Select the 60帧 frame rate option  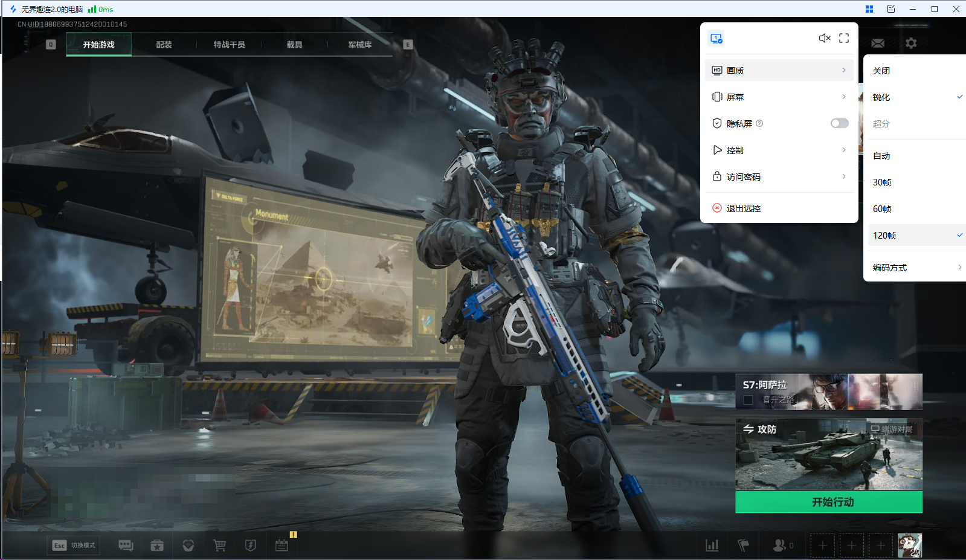tap(882, 209)
